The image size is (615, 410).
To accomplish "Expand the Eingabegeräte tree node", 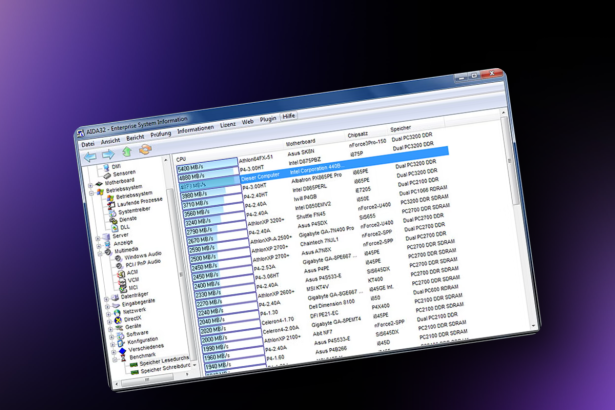I will tap(107, 307).
